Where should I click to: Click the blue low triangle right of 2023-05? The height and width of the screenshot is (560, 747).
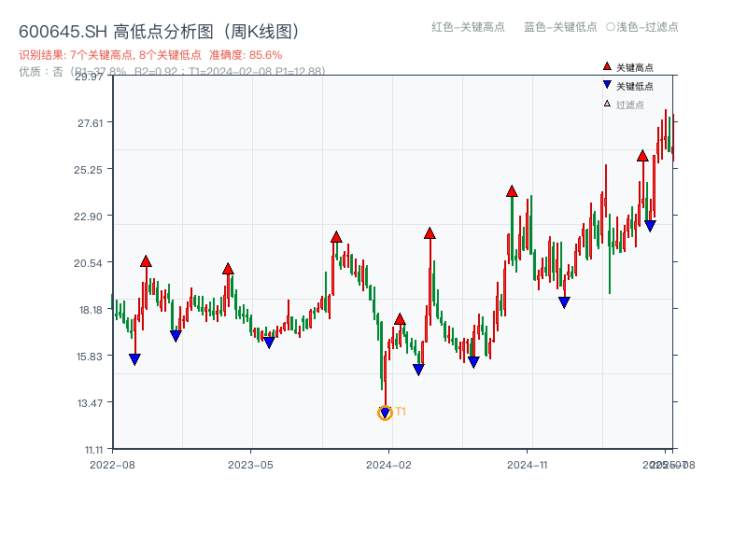tap(269, 343)
